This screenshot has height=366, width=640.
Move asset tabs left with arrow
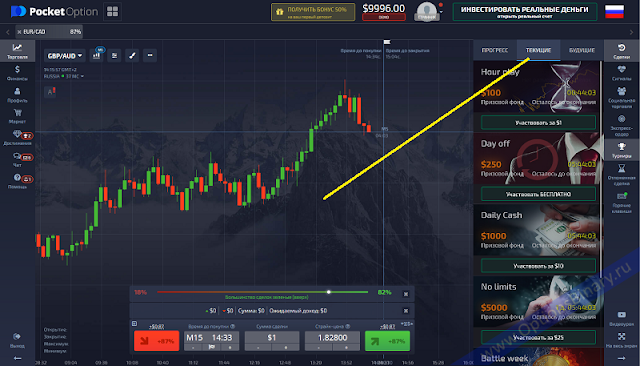[x=7, y=32]
